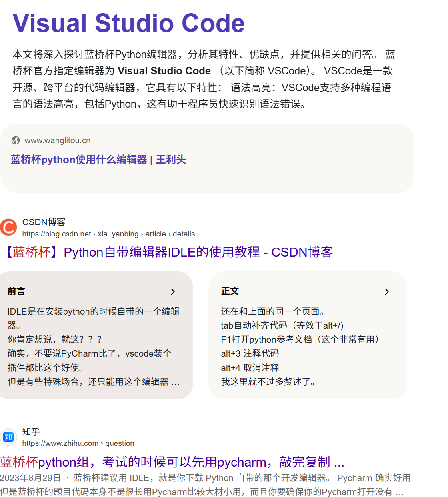Open the Visual Studio Code heading link
This screenshot has width=448, height=497.
tap(128, 23)
